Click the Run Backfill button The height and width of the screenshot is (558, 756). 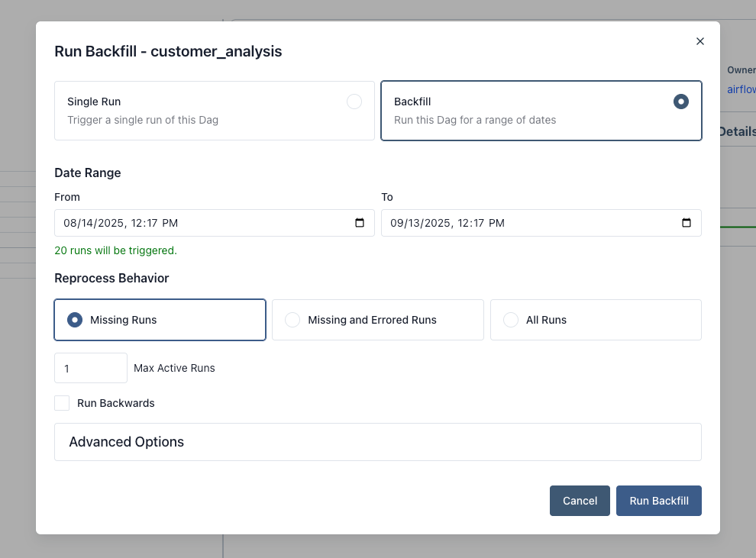tap(658, 501)
